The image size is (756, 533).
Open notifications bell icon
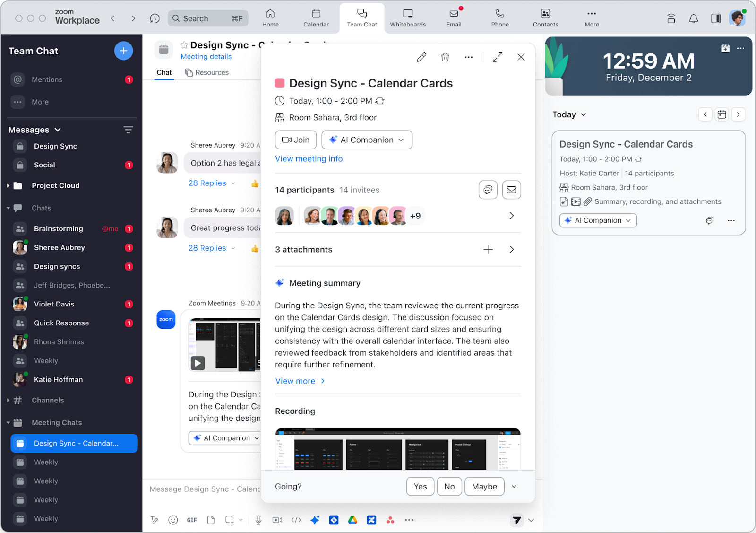pyautogui.click(x=694, y=18)
